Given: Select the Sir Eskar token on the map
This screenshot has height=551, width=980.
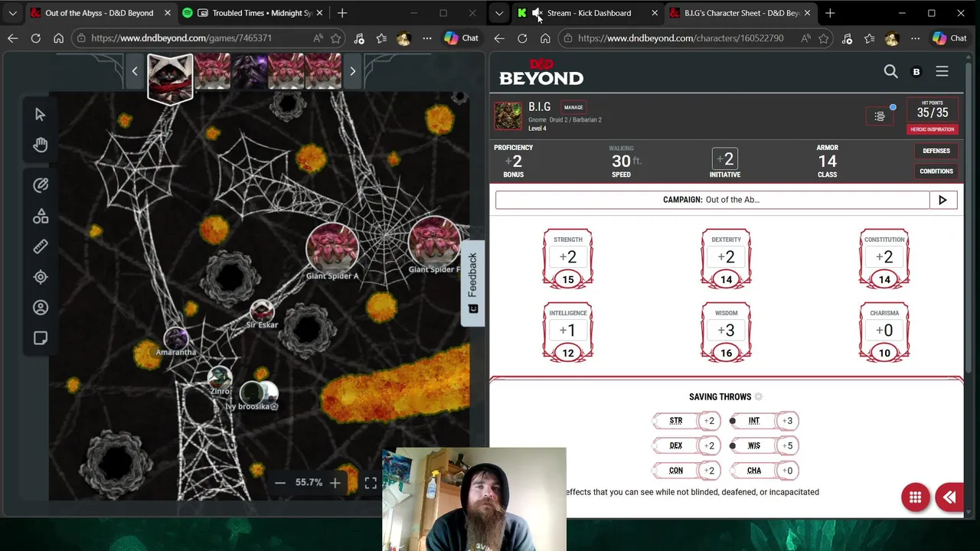Looking at the screenshot, I should pyautogui.click(x=262, y=310).
